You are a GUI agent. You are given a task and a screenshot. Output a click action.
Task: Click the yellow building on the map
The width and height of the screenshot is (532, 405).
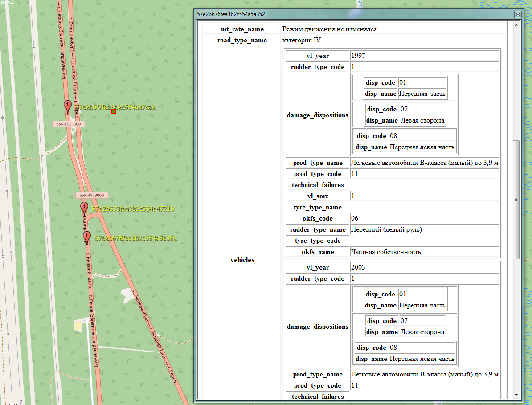78,327
